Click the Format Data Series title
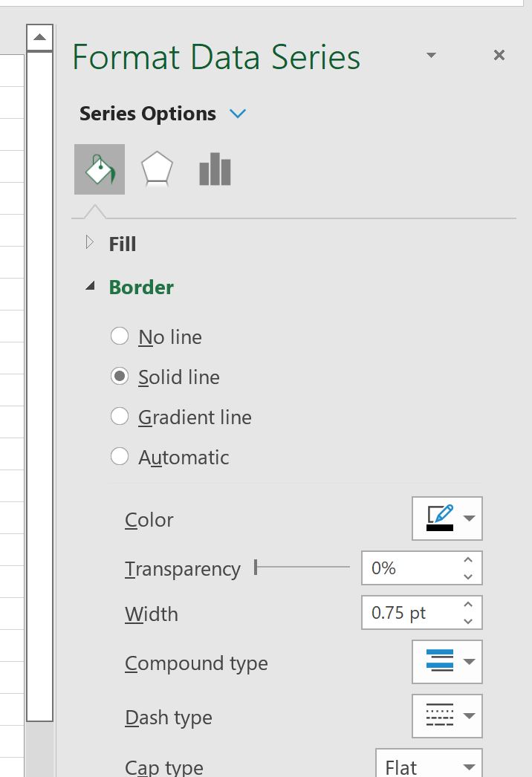The image size is (532, 777). [215, 56]
